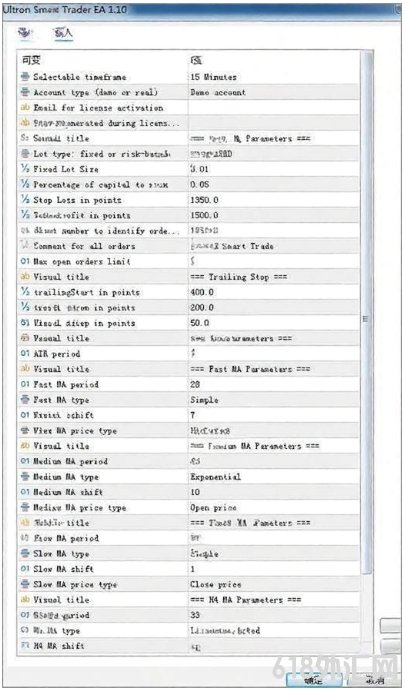The height and width of the screenshot is (692, 405).
Task: Edit the take profit value 1500.0
Action: click(204, 215)
